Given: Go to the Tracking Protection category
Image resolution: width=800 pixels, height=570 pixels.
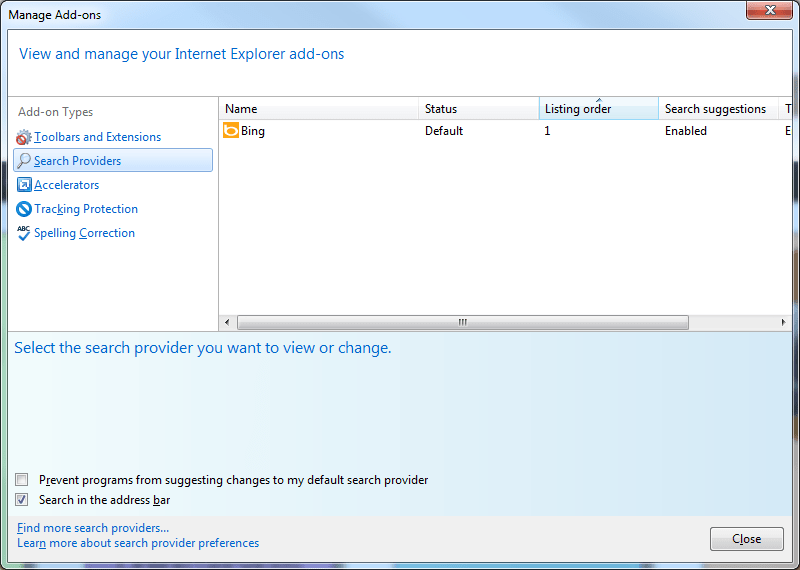Looking at the screenshot, I should pyautogui.click(x=86, y=209).
